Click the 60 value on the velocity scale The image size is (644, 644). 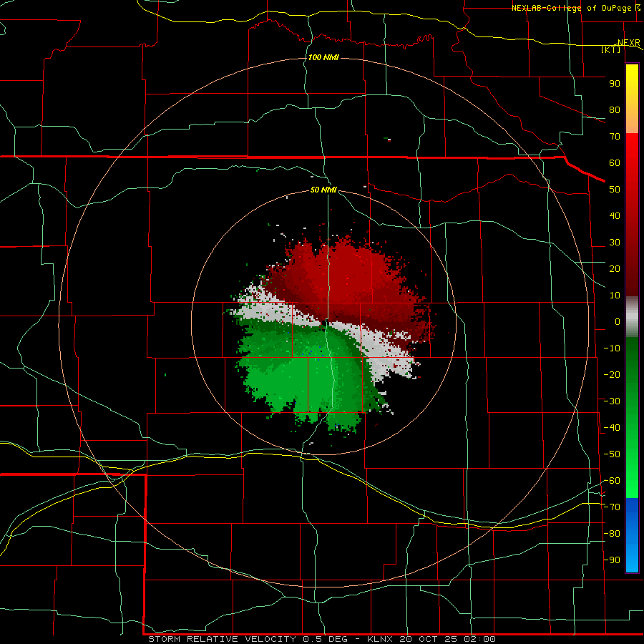click(x=615, y=162)
